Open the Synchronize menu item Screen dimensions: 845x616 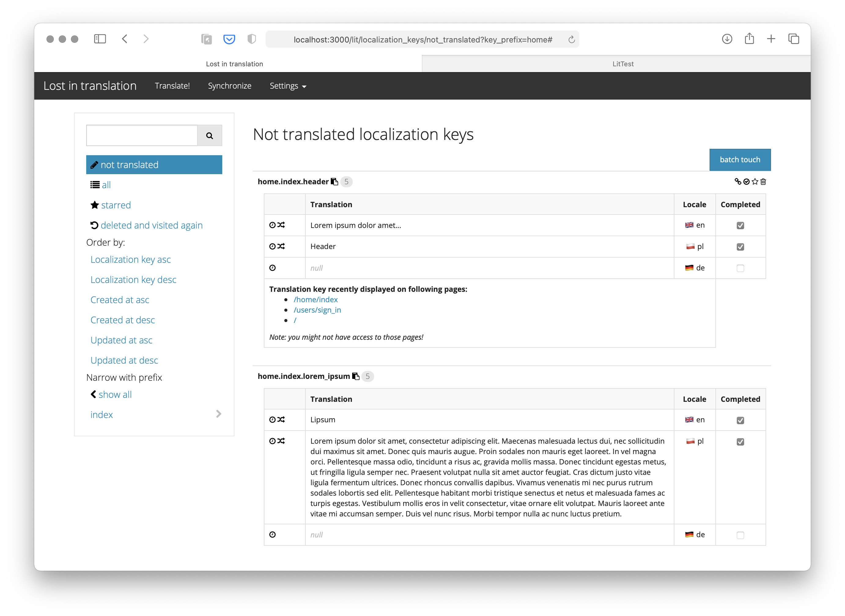[x=229, y=86]
